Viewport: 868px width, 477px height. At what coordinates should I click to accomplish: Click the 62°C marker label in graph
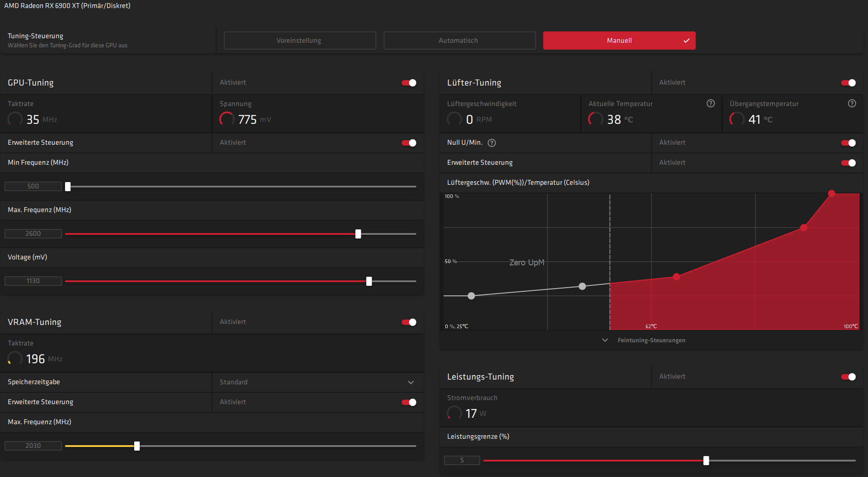tap(651, 326)
